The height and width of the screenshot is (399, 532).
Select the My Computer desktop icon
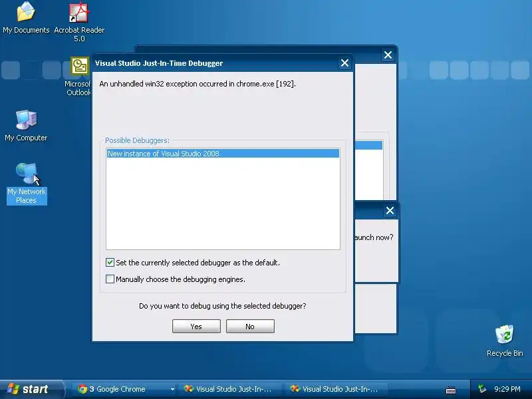tap(26, 126)
